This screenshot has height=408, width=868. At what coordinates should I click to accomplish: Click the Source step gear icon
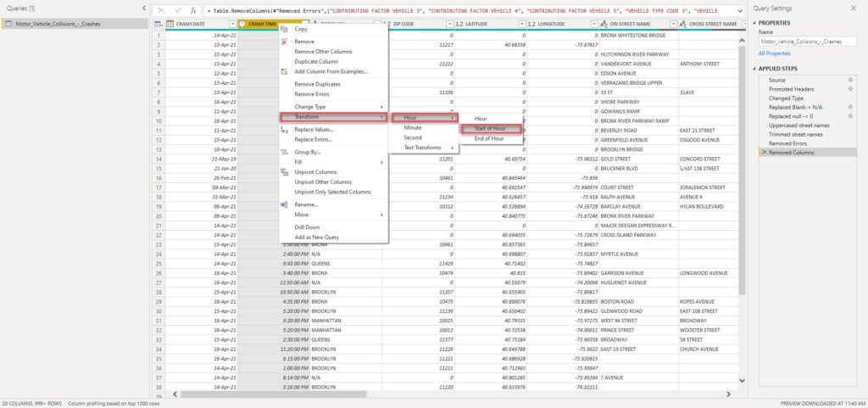[850, 81]
